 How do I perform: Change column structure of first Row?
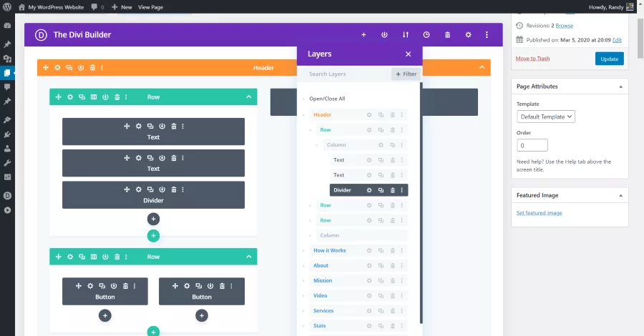coord(94,97)
